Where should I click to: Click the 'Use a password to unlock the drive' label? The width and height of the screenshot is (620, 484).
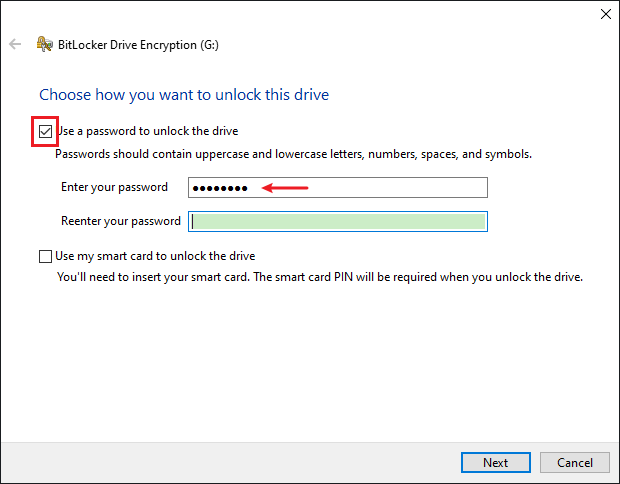pyautogui.click(x=147, y=131)
